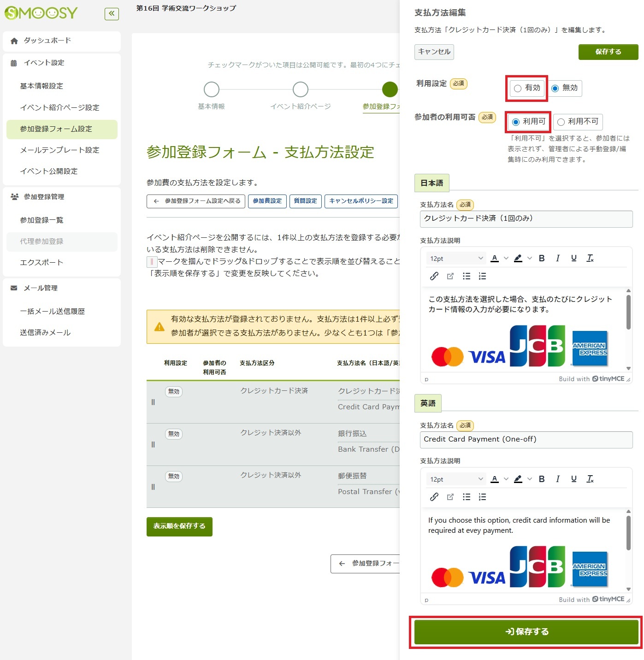Screen dimensions: 644x660
Task: Collapse the sidebar with double-chevron icon
Action: coord(112,14)
